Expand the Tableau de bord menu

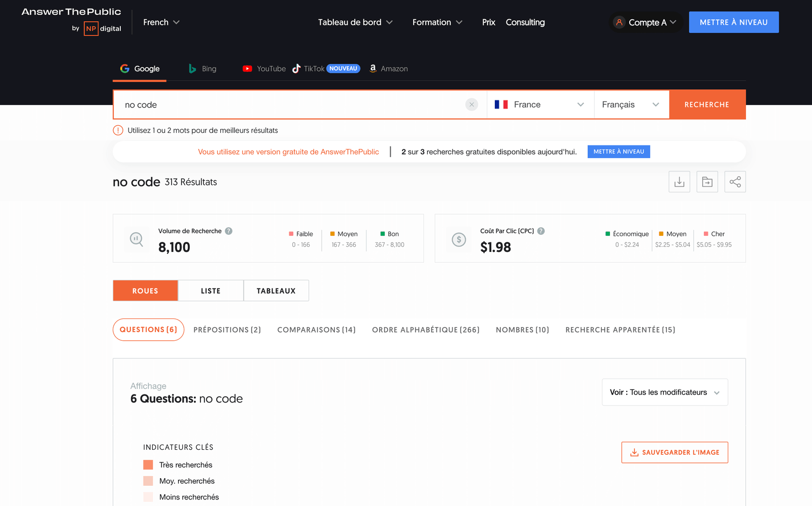pos(355,22)
